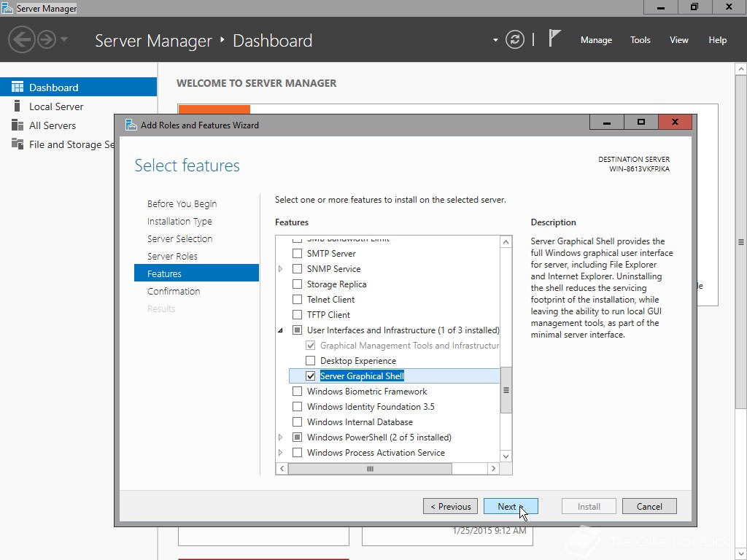Check the Desktop Experience feature

[310, 360]
